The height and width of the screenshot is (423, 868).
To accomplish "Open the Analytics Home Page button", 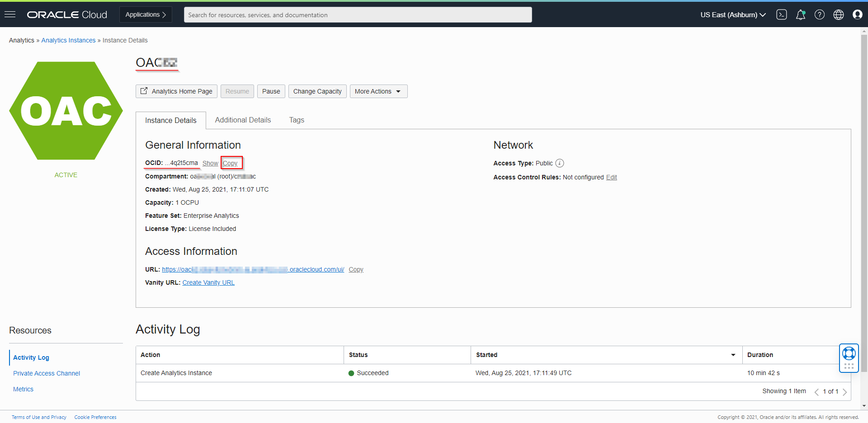I will (x=176, y=91).
